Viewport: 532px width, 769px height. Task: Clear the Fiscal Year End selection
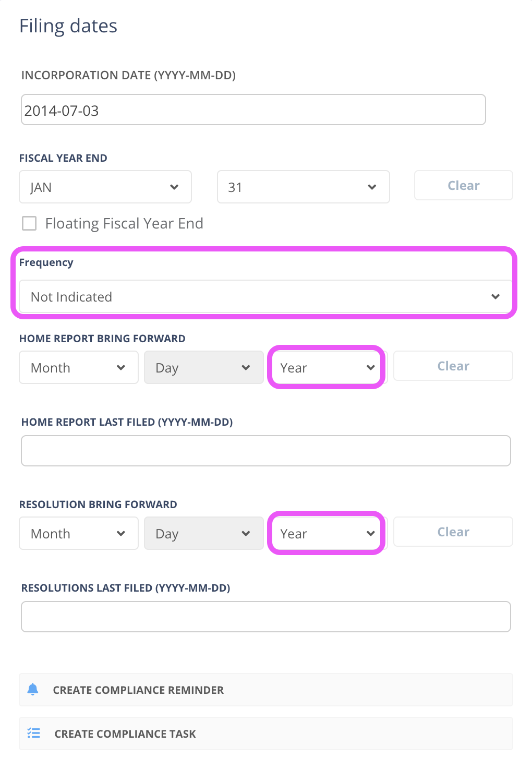463,185
